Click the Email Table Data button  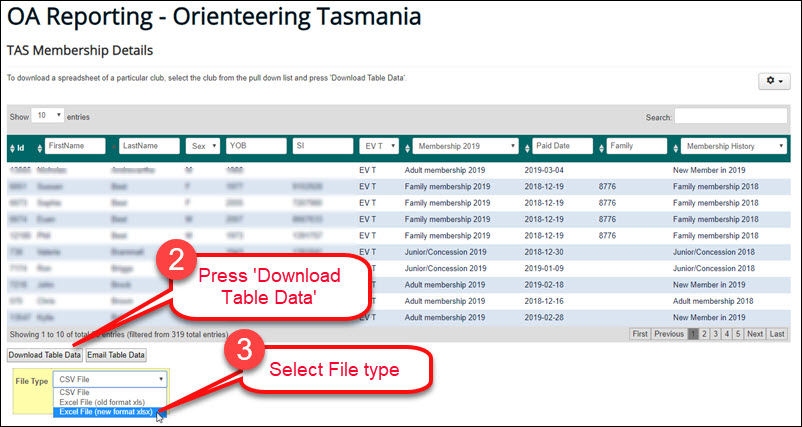click(116, 355)
